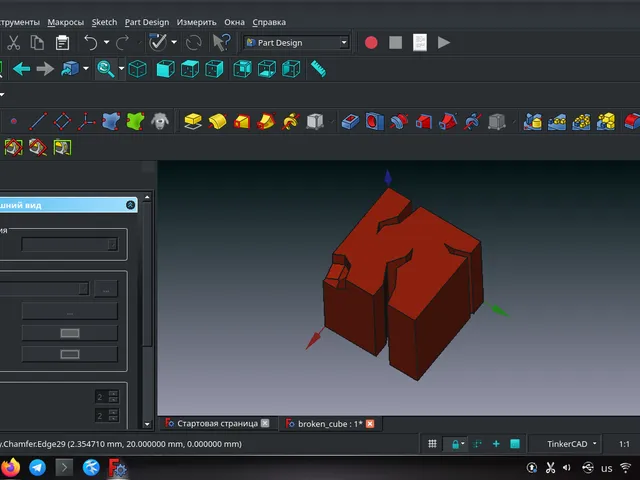Open the Part Design workbench dropdown
640x480 pixels.
(296, 42)
